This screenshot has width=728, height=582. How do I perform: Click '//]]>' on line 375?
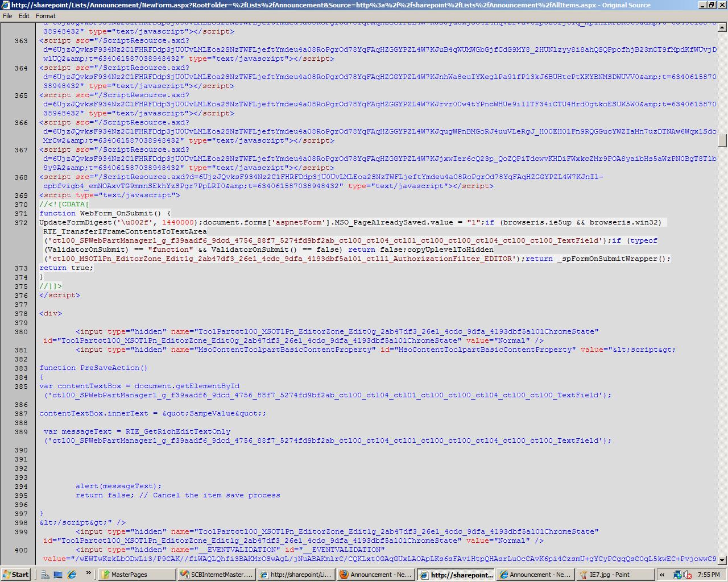51,286
